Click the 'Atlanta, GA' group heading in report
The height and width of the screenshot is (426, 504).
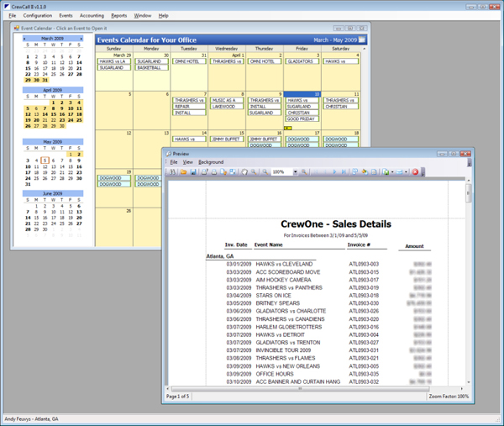point(220,256)
